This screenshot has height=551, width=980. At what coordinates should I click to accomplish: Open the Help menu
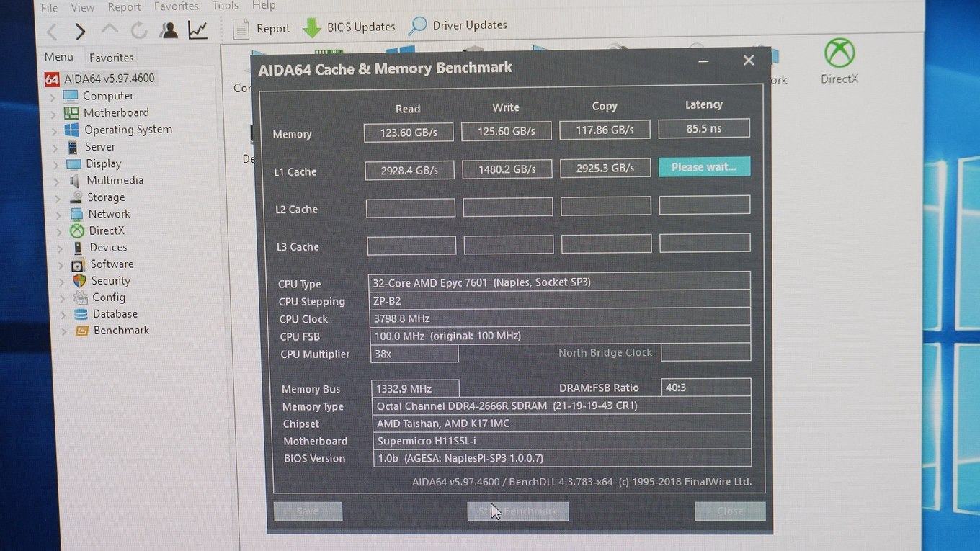264,5
